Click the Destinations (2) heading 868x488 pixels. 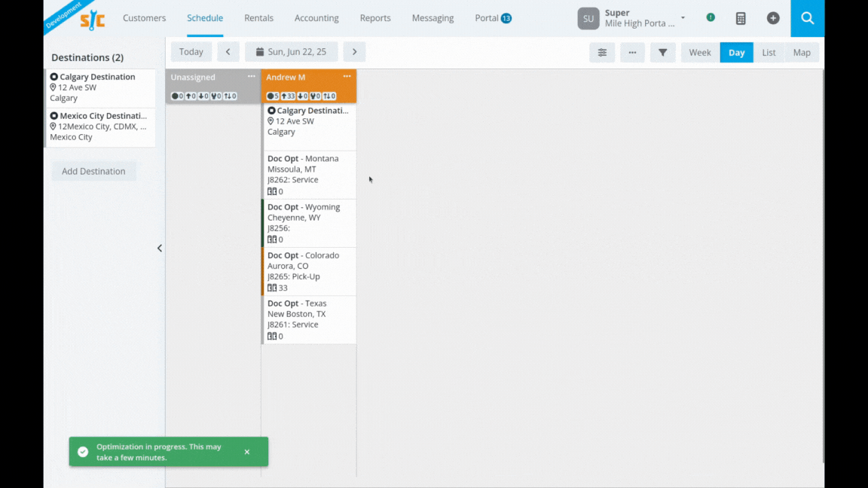[87, 57]
